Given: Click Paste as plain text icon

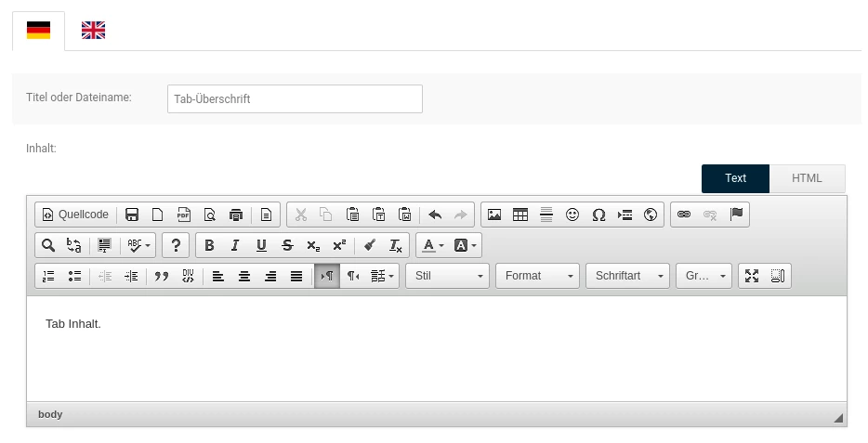Looking at the screenshot, I should (378, 215).
